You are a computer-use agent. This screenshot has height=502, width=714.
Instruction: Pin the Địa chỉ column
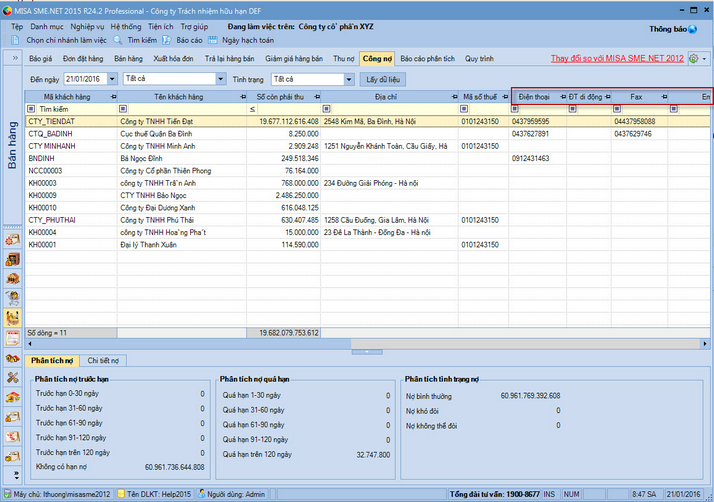(x=454, y=97)
